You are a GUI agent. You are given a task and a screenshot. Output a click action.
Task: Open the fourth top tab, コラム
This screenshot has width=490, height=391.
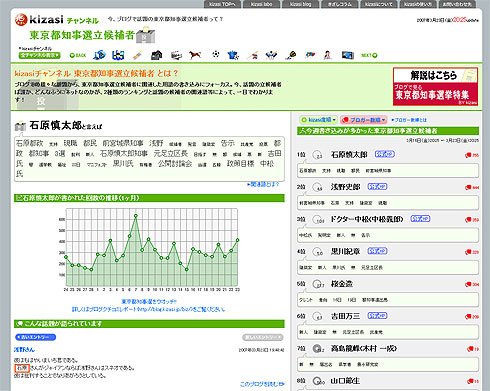pyautogui.click(x=339, y=4)
